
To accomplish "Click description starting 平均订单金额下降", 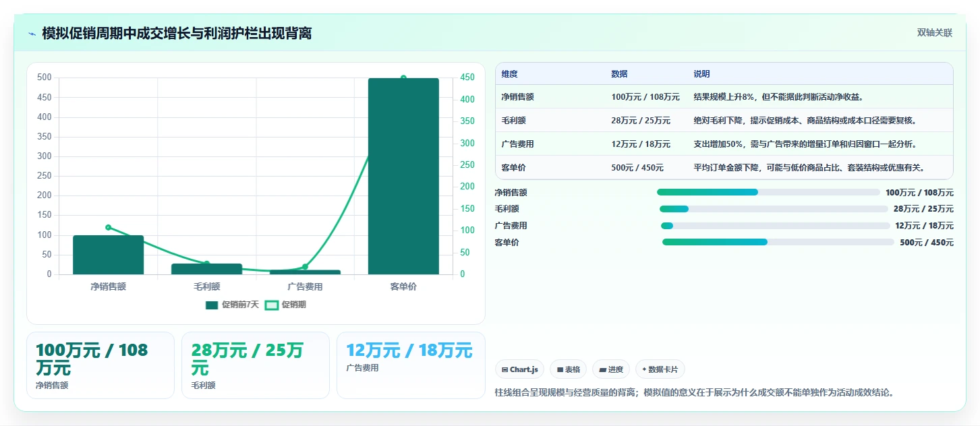I will (811, 168).
